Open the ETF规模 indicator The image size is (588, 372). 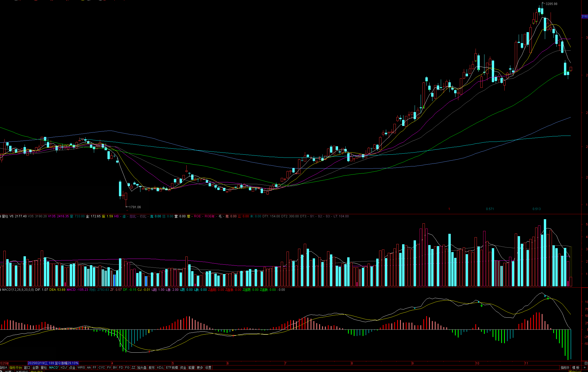tap(172, 368)
